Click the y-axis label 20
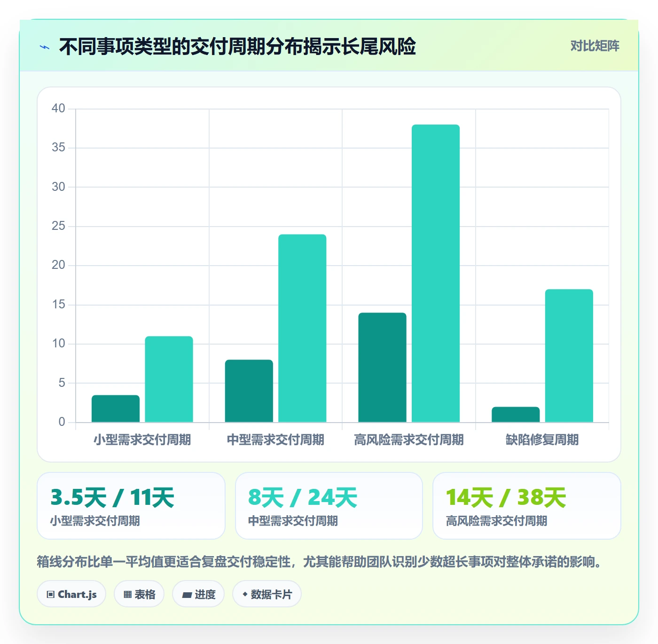Image resolution: width=658 pixels, height=644 pixels. 58,265
